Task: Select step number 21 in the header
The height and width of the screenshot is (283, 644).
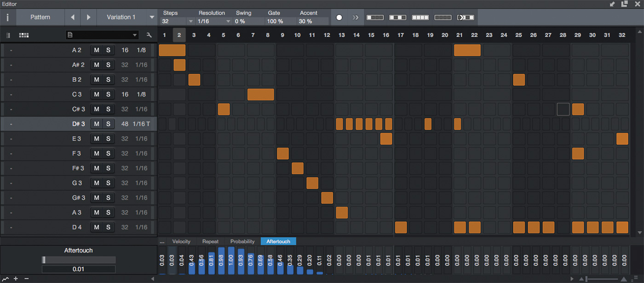Action: click(459, 35)
